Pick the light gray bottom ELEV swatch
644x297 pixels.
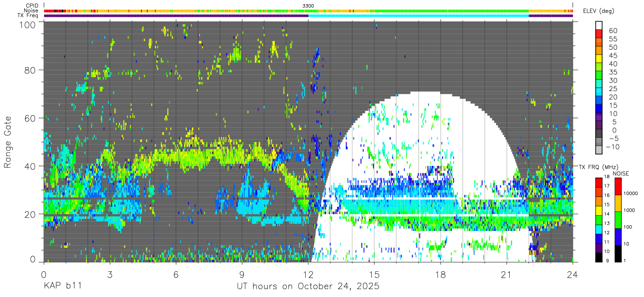click(x=599, y=149)
